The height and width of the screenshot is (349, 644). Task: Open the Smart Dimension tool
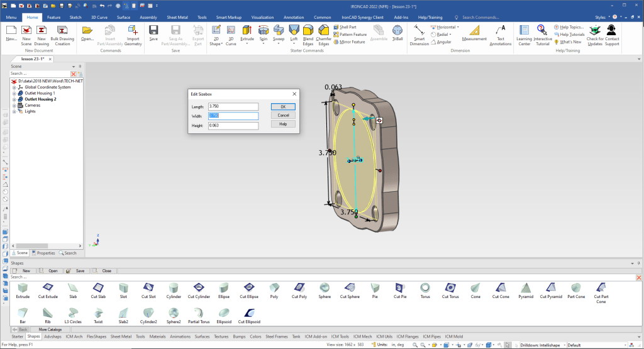[x=419, y=33]
